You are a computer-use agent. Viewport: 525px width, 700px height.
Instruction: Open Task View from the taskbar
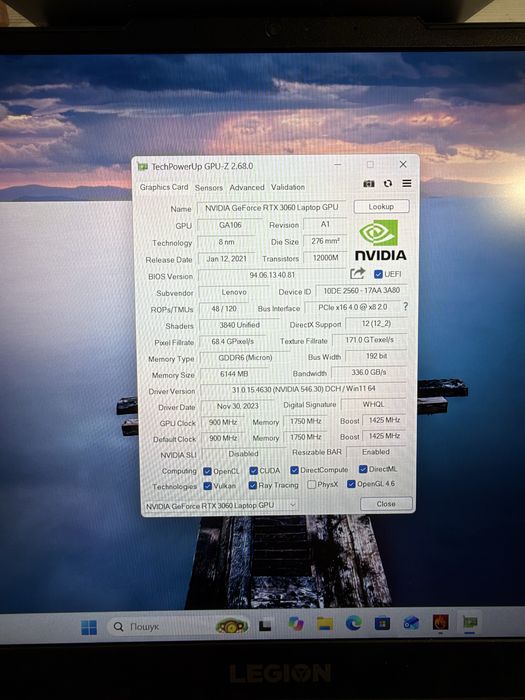click(x=265, y=625)
